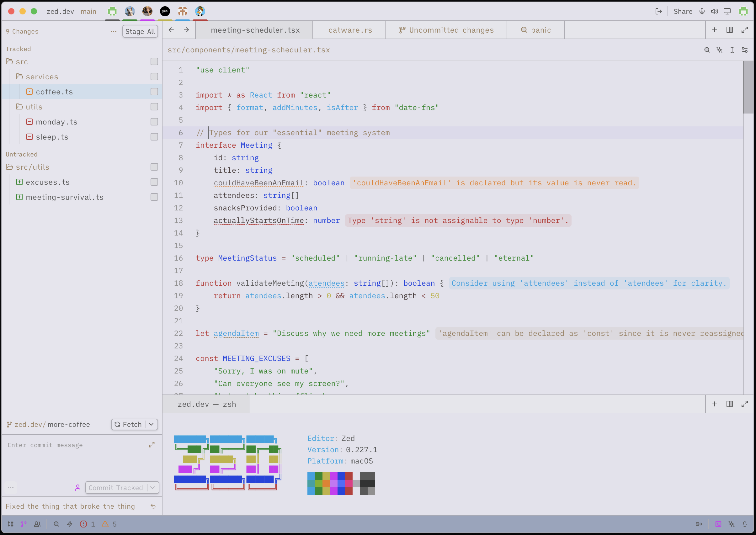756x535 pixels.
Task: Stage the coffee.ts checkbox
Action: click(x=154, y=92)
